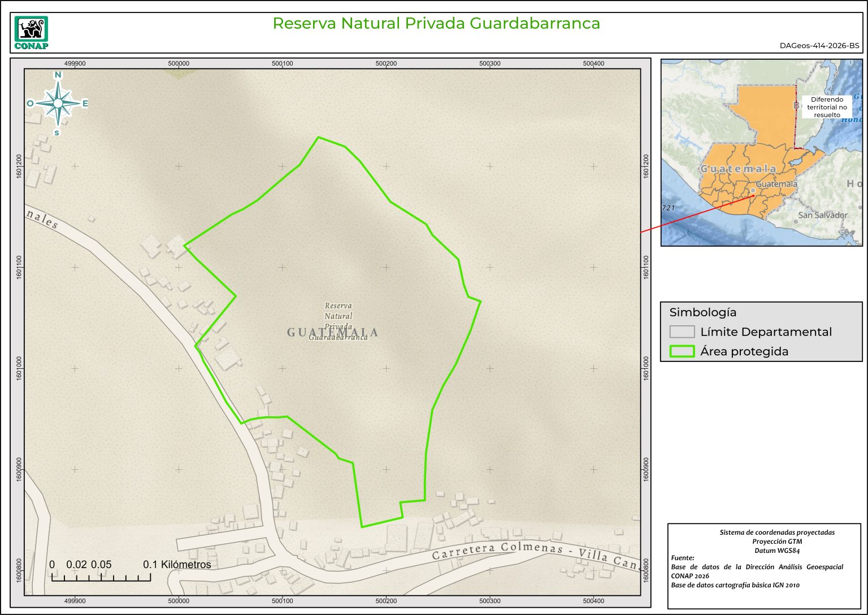Click the Guatemala city dot in inset map
This screenshot has height=615, width=868.
[x=753, y=191]
